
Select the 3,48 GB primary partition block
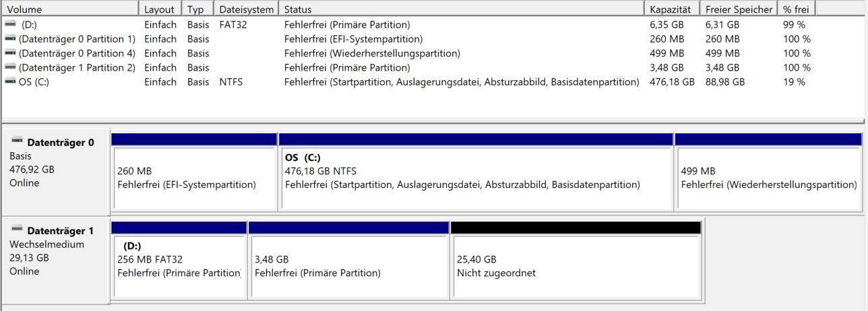[348, 266]
